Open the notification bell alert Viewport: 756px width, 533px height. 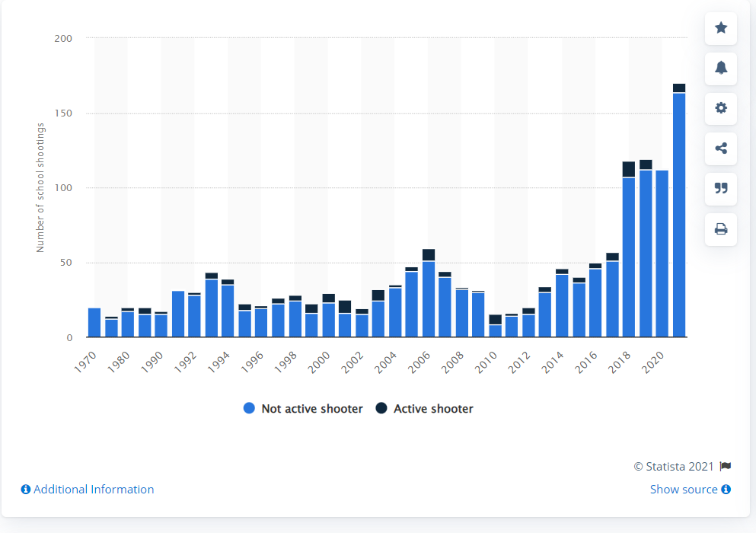click(x=720, y=68)
